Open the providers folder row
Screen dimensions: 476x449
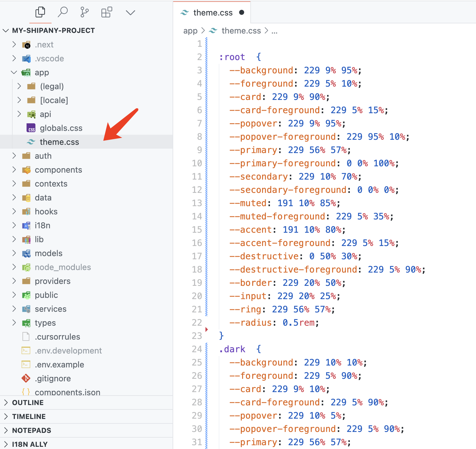(86, 281)
